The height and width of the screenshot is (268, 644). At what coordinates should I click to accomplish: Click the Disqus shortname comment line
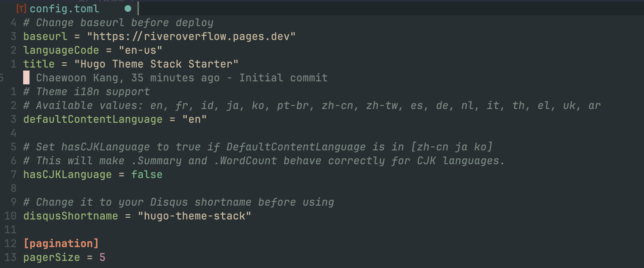pyautogui.click(x=178, y=202)
